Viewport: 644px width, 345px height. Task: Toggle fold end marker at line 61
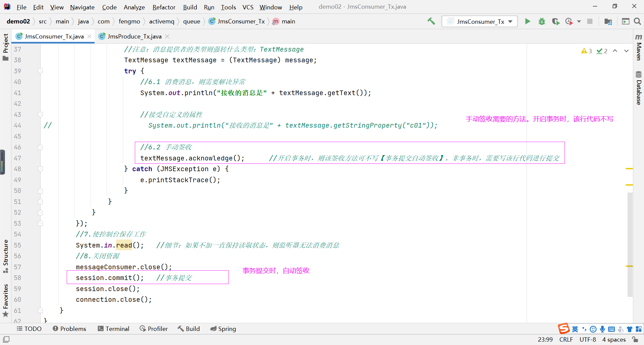(x=40, y=310)
